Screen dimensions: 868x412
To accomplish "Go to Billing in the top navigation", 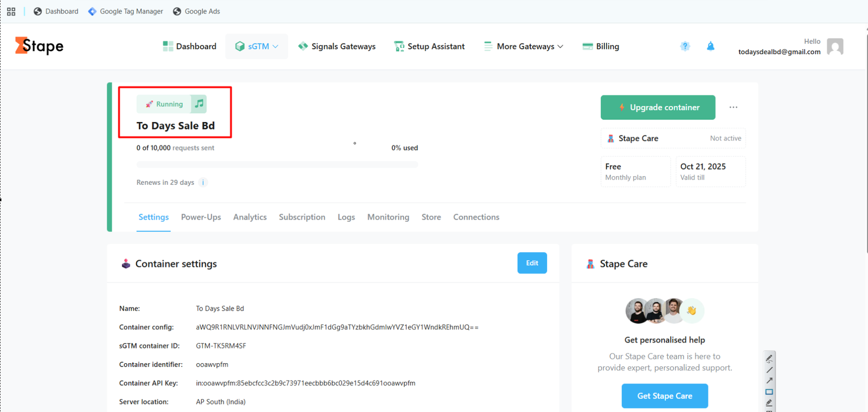I will pos(601,47).
